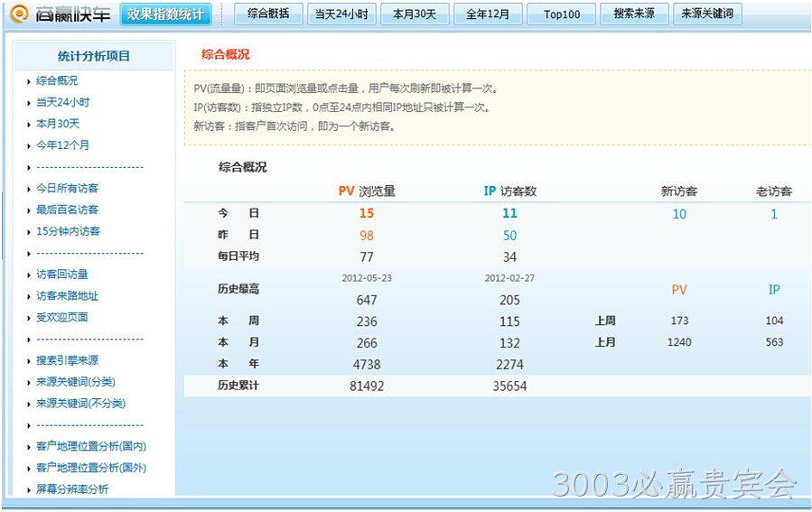Open 屏幕分辨率分析 report

tap(72, 489)
